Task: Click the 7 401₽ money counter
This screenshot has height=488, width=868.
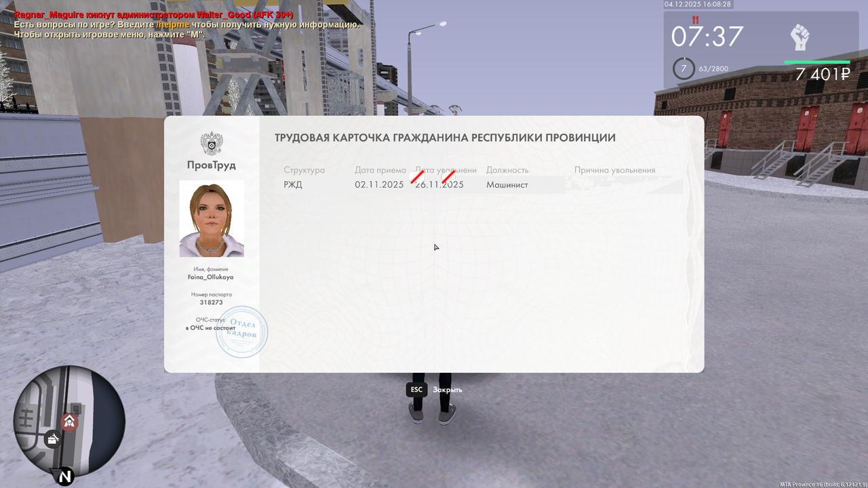Action: [821, 75]
